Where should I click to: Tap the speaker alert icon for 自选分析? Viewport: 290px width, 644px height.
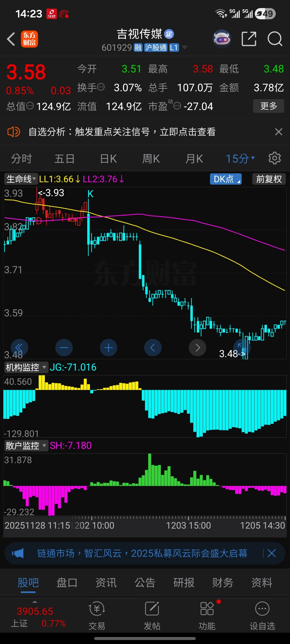pos(14,132)
